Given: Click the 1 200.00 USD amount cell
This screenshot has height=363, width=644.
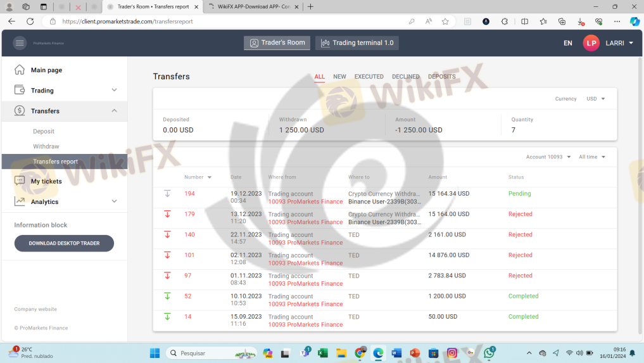Looking at the screenshot, I should pos(447,296).
